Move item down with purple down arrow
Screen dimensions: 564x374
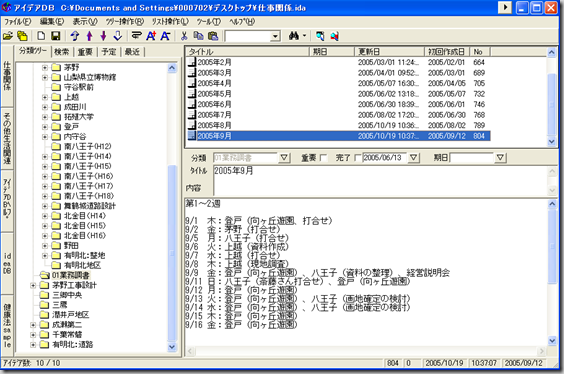click(103, 36)
